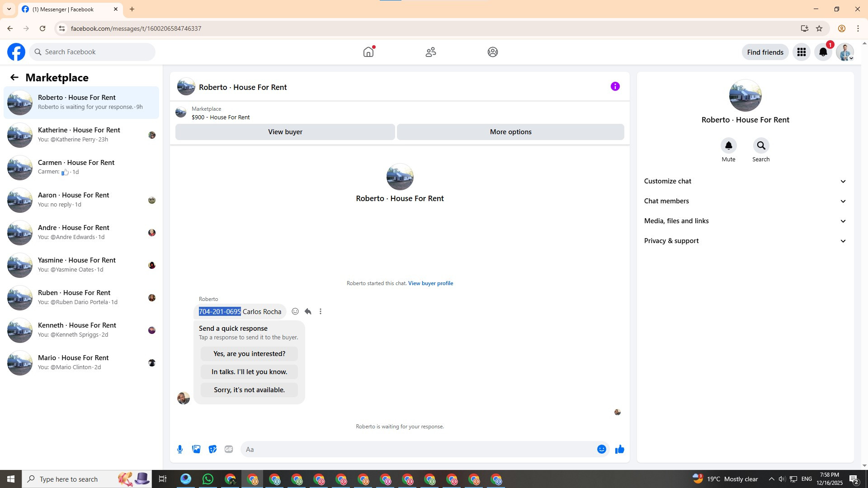This screenshot has height=488, width=868.
Task: Click the highlighted phone number 704-201-0695
Action: coord(220,312)
